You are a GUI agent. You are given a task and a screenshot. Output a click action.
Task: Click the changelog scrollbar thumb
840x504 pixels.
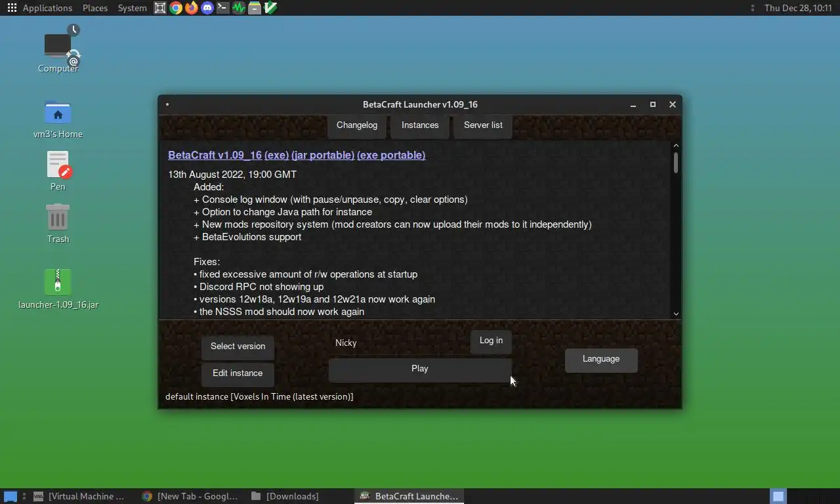pyautogui.click(x=676, y=163)
